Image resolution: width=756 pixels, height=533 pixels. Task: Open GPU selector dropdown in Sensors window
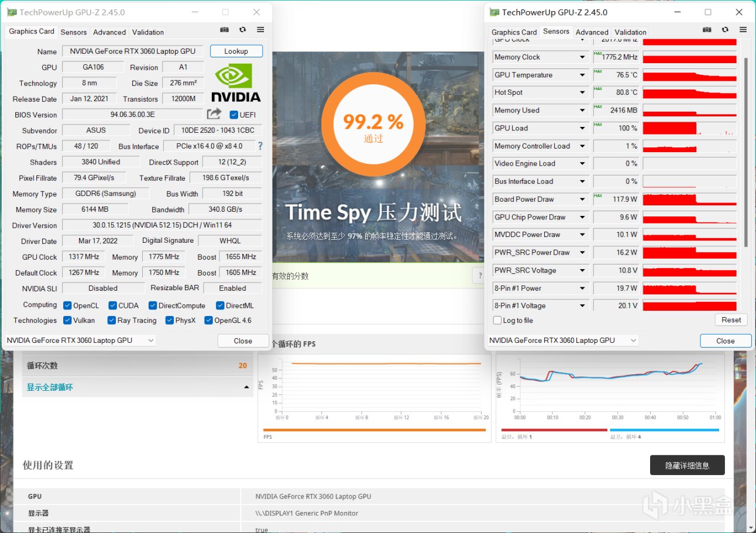(x=563, y=340)
